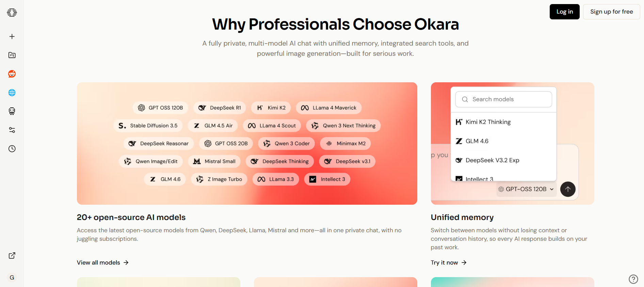This screenshot has width=644, height=287.
Task: Click the Okara logo icon in sidebar
Action: click(x=12, y=13)
